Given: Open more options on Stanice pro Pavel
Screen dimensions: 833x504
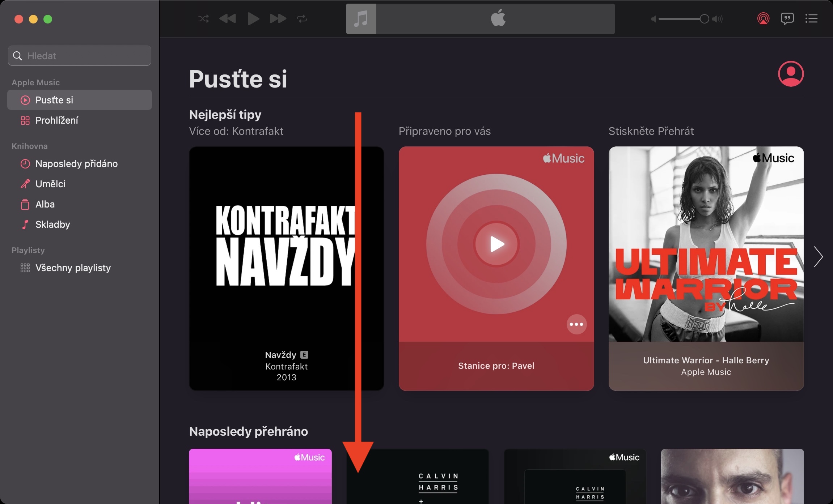Looking at the screenshot, I should pos(576,324).
